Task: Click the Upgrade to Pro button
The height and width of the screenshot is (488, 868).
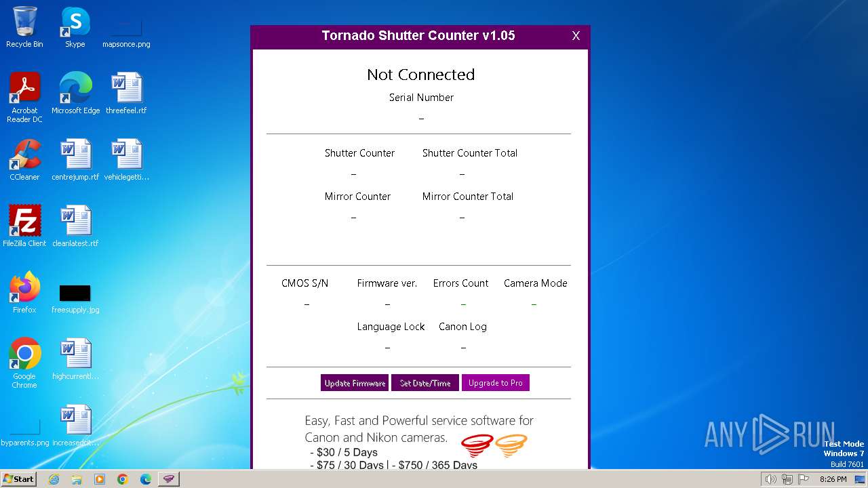Action: tap(496, 383)
